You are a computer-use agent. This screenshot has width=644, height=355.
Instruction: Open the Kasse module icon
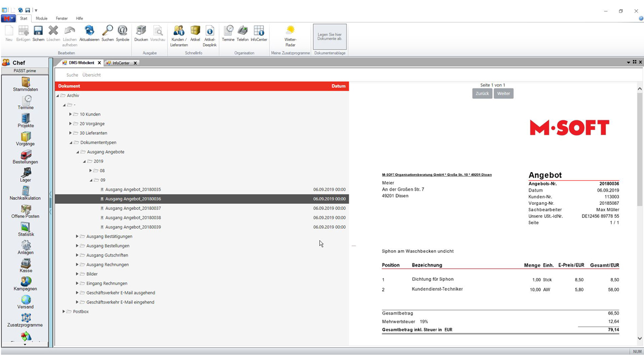(x=26, y=265)
